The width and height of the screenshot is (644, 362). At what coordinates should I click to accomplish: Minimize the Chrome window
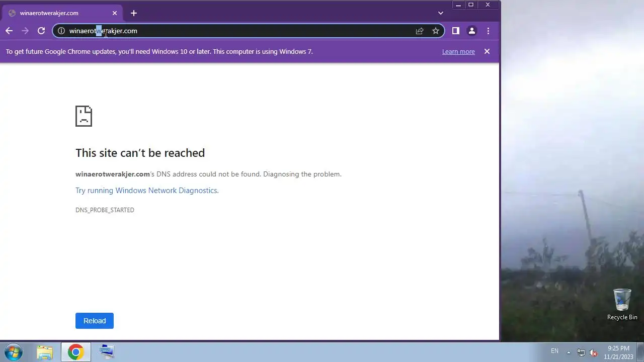tap(458, 5)
